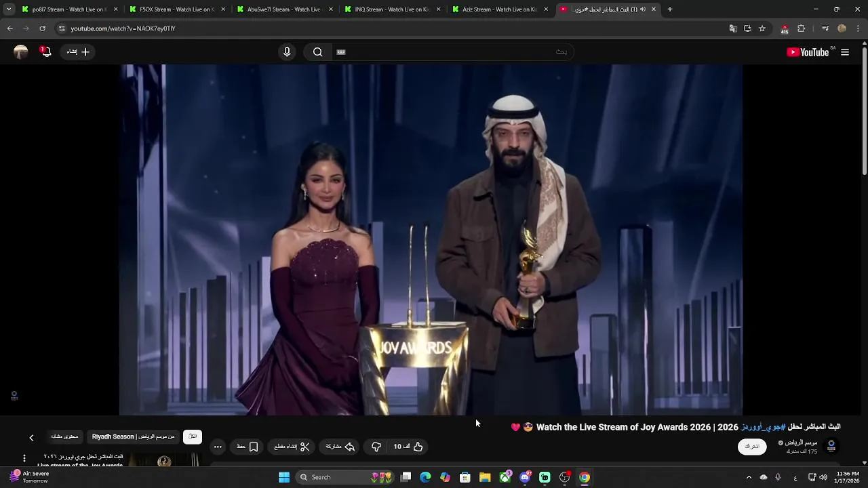Click the translate page icon

tap(733, 28)
